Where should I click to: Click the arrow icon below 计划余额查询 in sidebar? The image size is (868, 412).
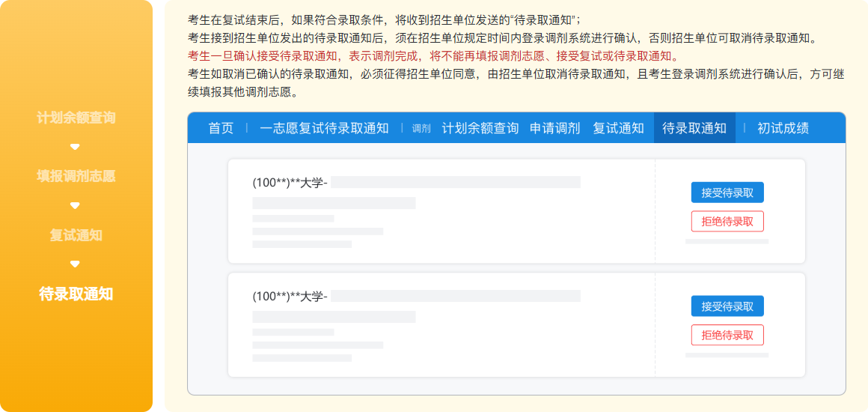coord(75,147)
